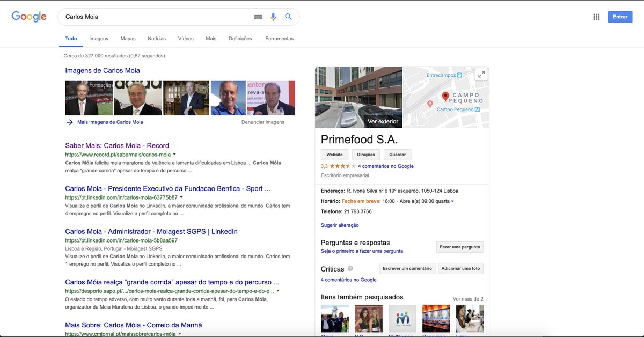
Task: Open fifth Carlos Moia image with Santander banner
Action: click(271, 98)
